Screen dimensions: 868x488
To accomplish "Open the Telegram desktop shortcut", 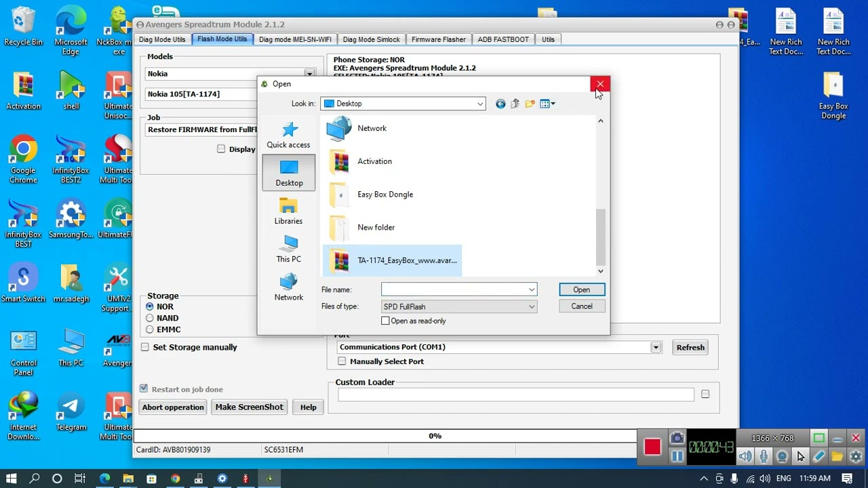I will (x=71, y=411).
